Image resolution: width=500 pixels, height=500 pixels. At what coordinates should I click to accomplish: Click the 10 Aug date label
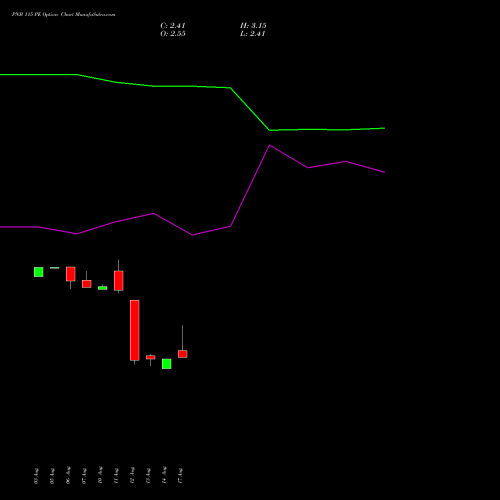coord(100,475)
